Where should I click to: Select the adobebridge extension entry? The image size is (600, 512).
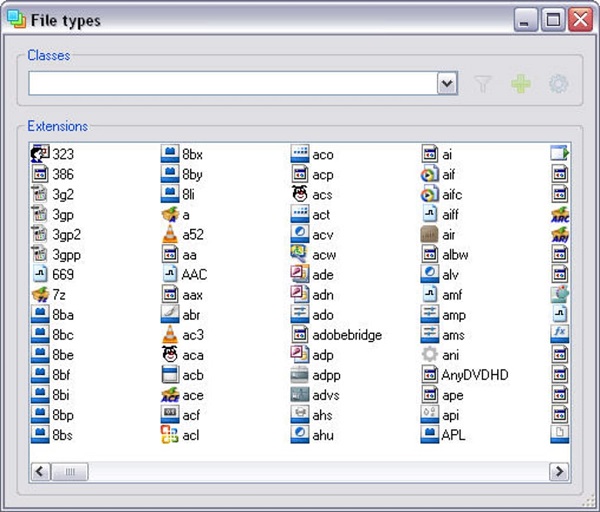pyautogui.click(x=346, y=335)
